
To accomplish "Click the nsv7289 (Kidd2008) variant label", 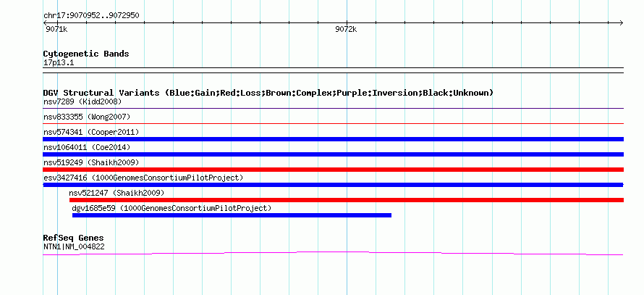I will pyautogui.click(x=82, y=101).
